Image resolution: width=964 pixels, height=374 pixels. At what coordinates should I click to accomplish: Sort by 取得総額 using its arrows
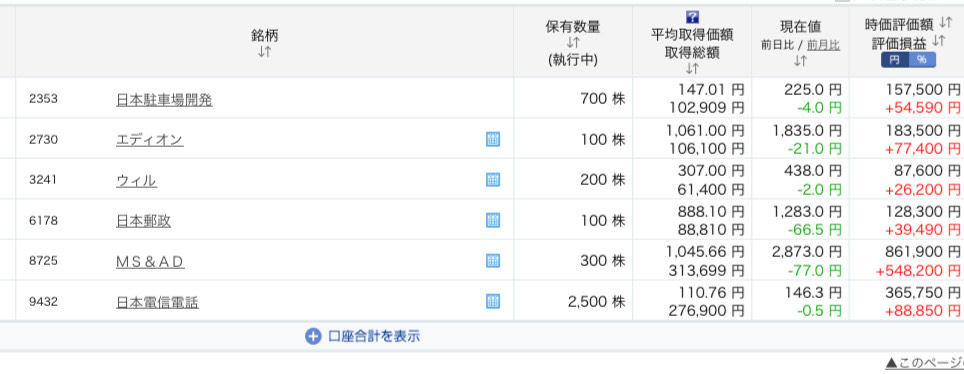click(x=692, y=68)
